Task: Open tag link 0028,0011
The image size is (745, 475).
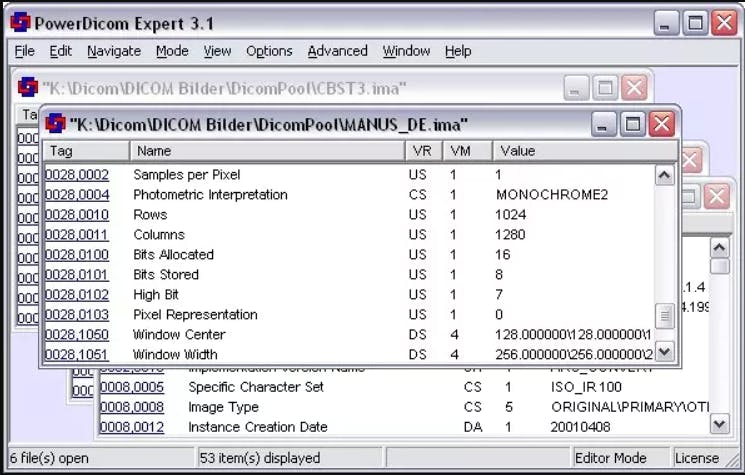Action: (77, 235)
